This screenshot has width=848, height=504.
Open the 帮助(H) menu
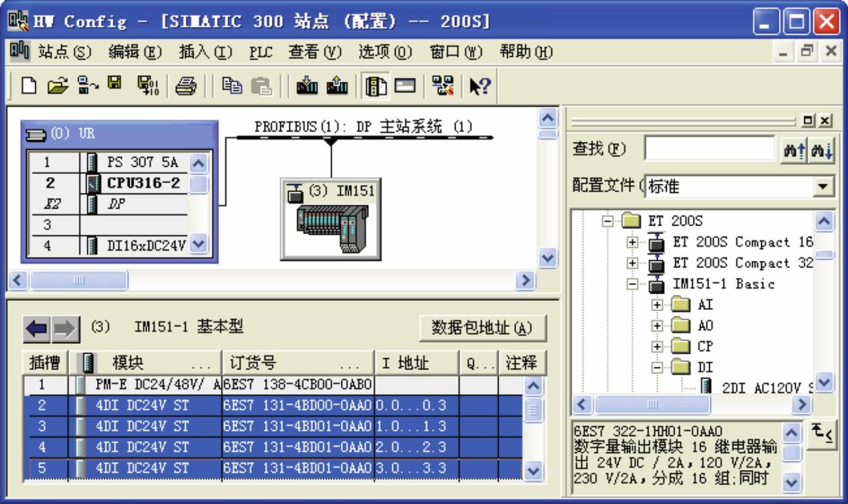tap(527, 53)
